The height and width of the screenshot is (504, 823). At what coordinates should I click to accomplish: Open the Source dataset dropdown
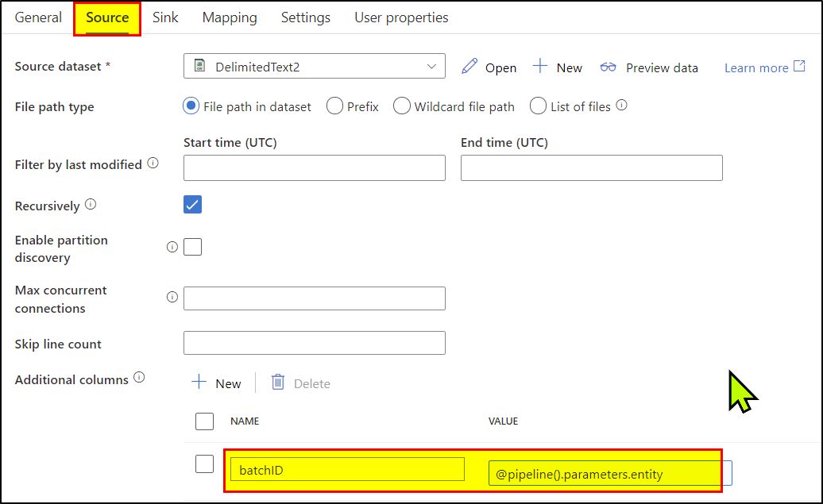(431, 67)
